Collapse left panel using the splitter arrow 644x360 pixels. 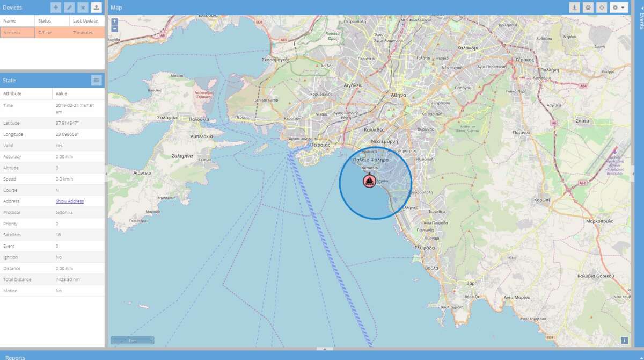106,174
